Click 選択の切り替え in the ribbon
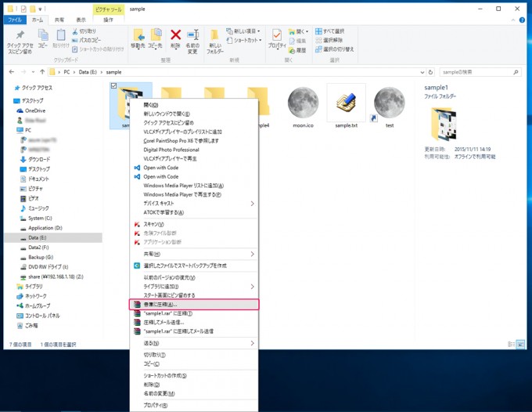This screenshot has width=532, height=412. click(335, 49)
